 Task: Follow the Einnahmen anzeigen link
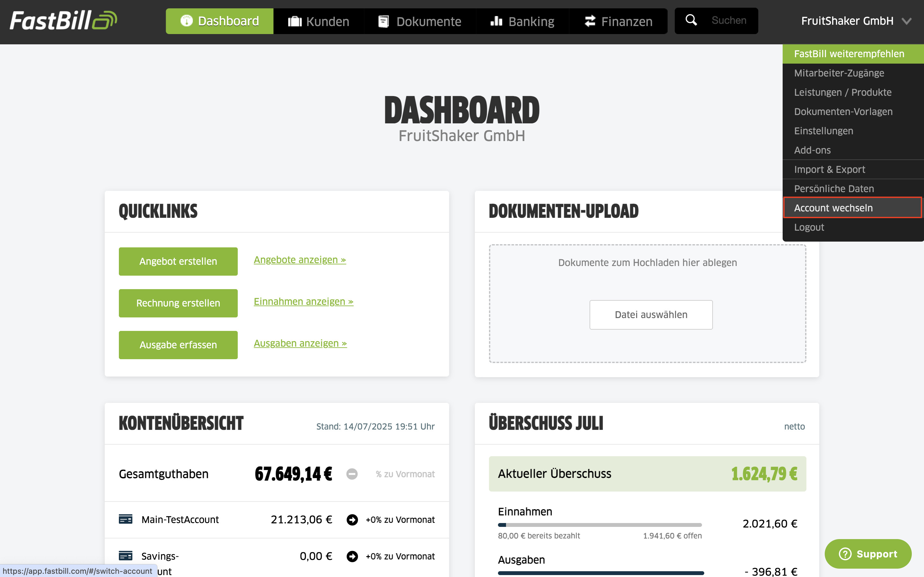click(x=304, y=301)
